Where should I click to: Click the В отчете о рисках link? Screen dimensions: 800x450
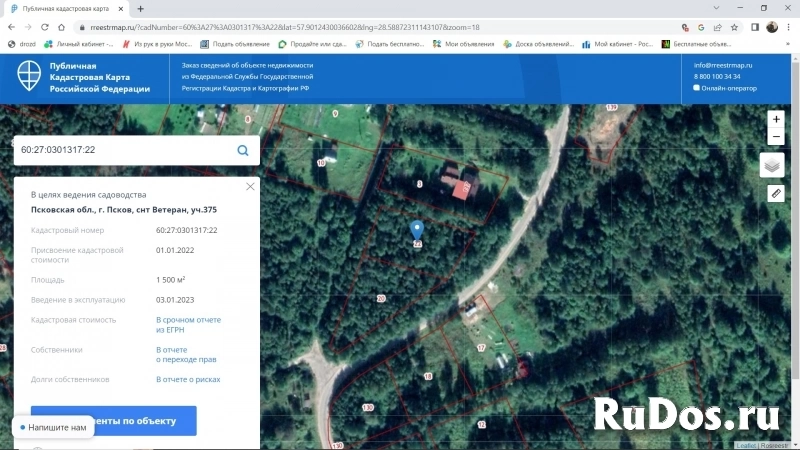pyautogui.click(x=188, y=380)
